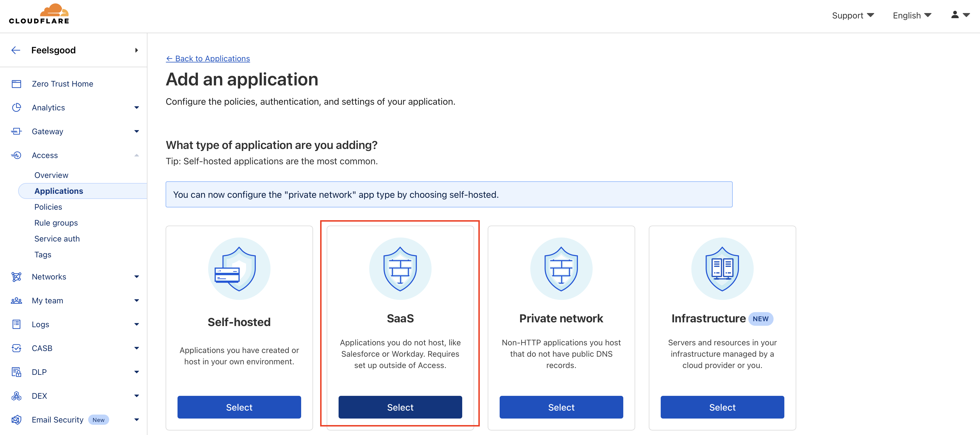
Task: Click the Gateway sidebar icon
Action: (16, 131)
